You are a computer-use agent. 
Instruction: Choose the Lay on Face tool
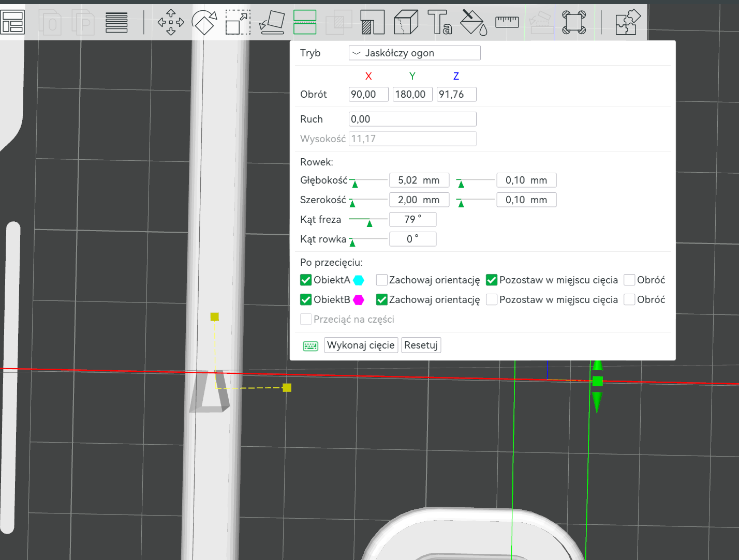[x=272, y=22]
